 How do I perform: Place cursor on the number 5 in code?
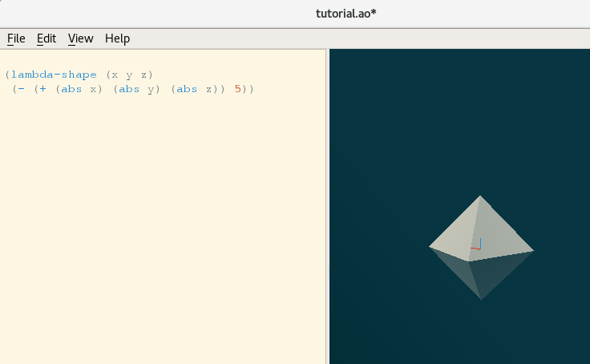238,89
